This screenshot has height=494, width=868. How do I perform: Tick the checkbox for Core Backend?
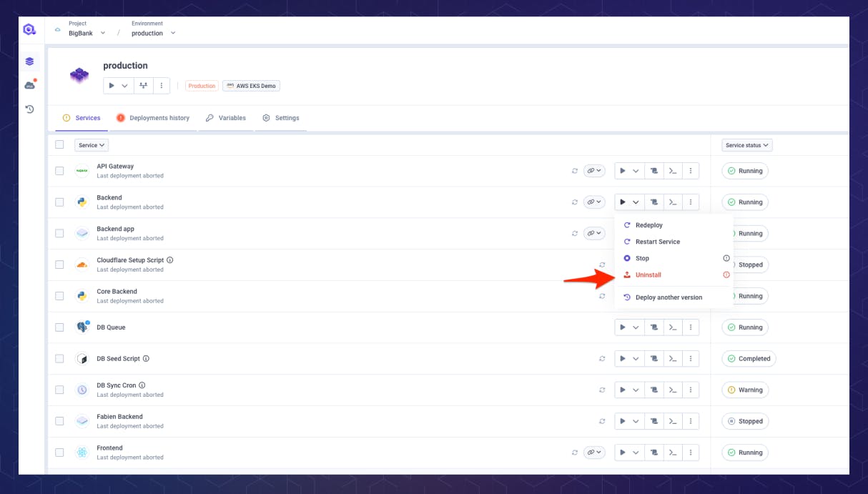[x=59, y=296]
